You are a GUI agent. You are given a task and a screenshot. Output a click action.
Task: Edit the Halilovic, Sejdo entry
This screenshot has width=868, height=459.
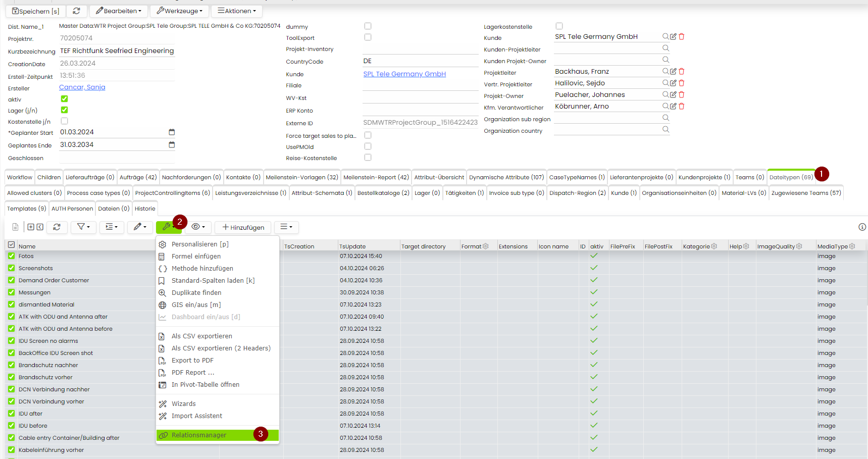pos(673,83)
